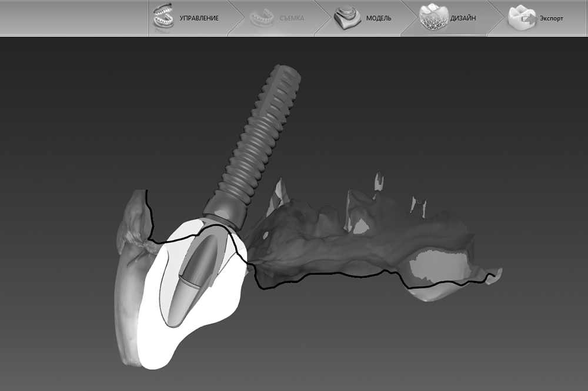This screenshot has width=588, height=391.
Task: Open the УПРАВЛЕНИЕ tab label
Action: [x=199, y=18]
